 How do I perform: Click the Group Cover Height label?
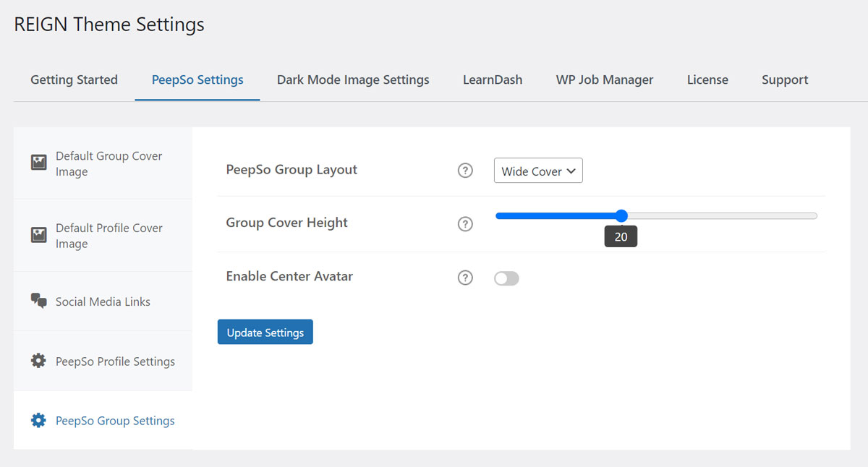click(x=287, y=223)
